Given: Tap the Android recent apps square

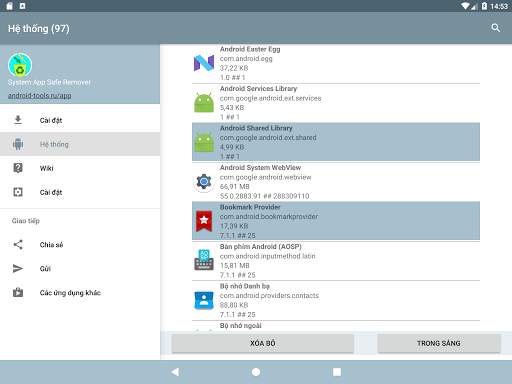Looking at the screenshot, I should click(337, 372).
